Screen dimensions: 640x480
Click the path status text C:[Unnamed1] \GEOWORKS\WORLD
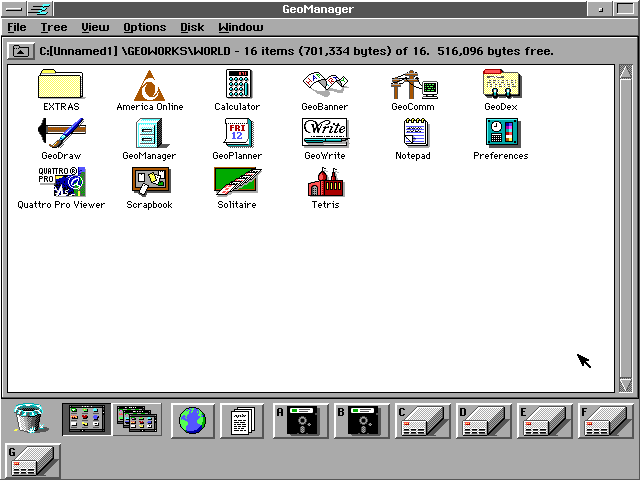point(135,51)
